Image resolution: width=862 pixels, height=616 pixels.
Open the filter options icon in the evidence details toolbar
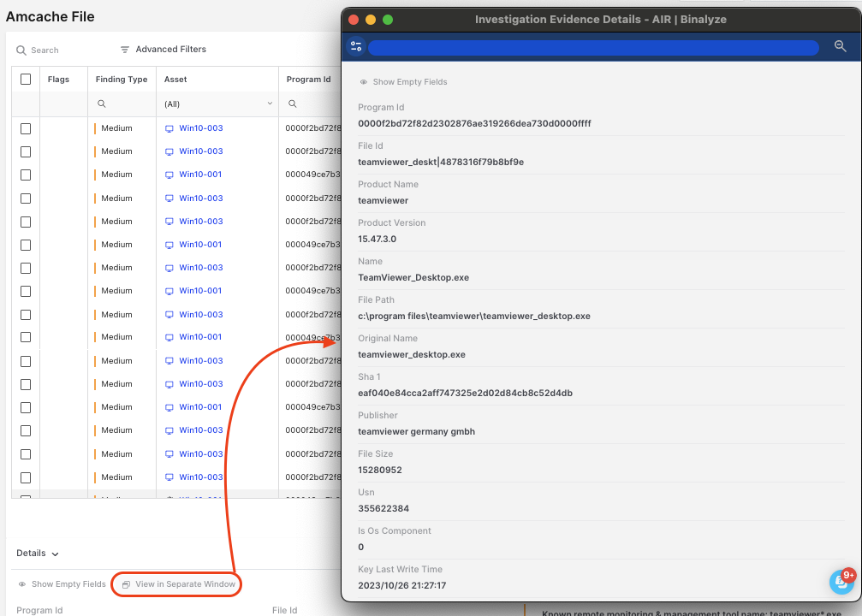(x=356, y=46)
